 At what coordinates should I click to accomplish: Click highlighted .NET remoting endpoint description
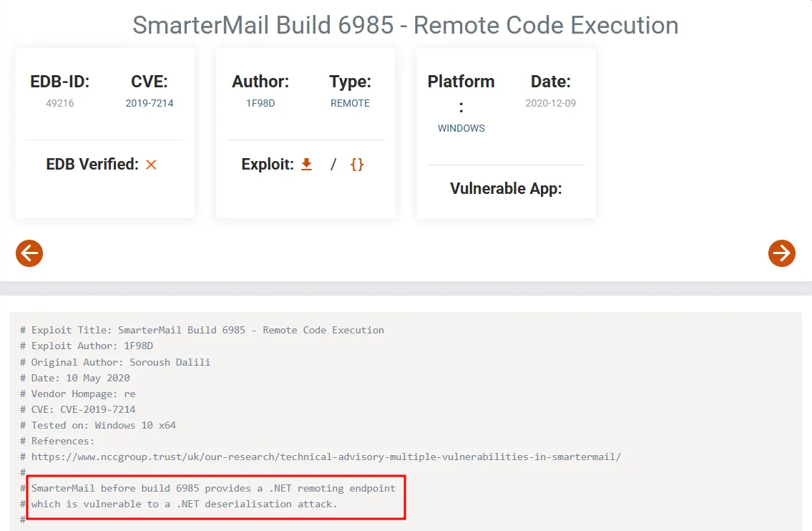point(213,496)
